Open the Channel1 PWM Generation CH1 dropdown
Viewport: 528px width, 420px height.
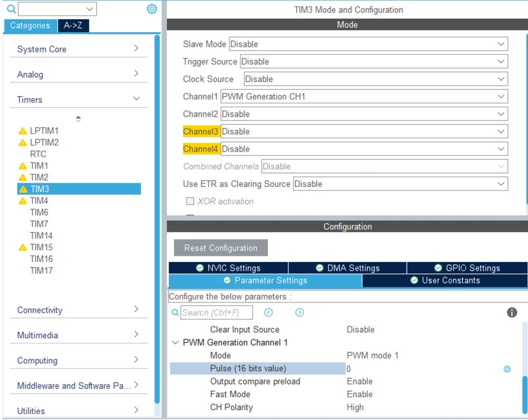click(364, 97)
